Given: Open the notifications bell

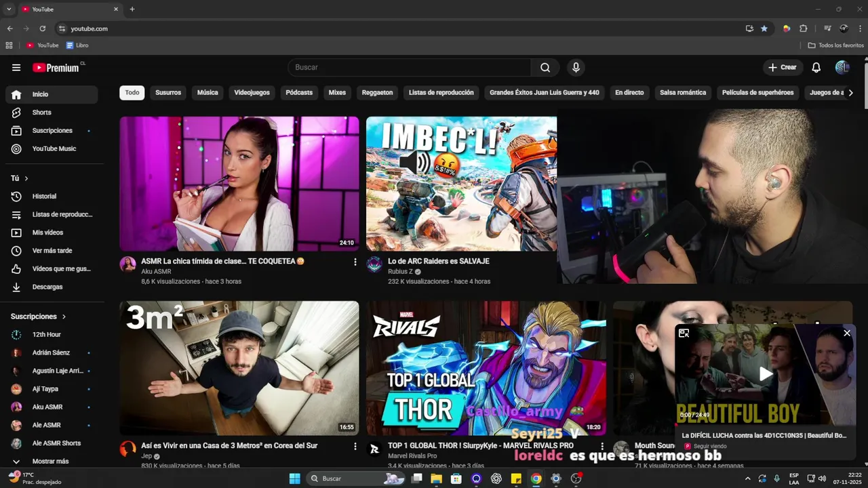Looking at the screenshot, I should point(816,67).
